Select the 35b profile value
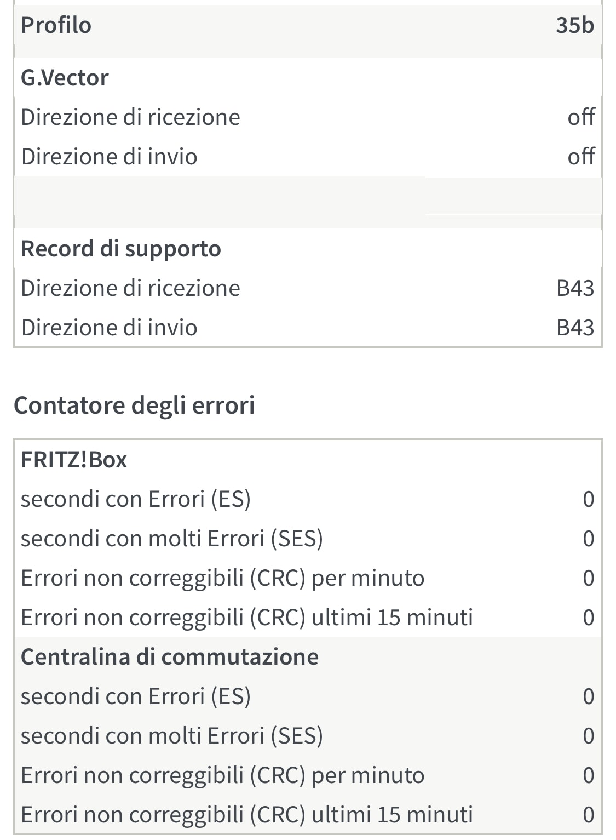 tap(574, 25)
